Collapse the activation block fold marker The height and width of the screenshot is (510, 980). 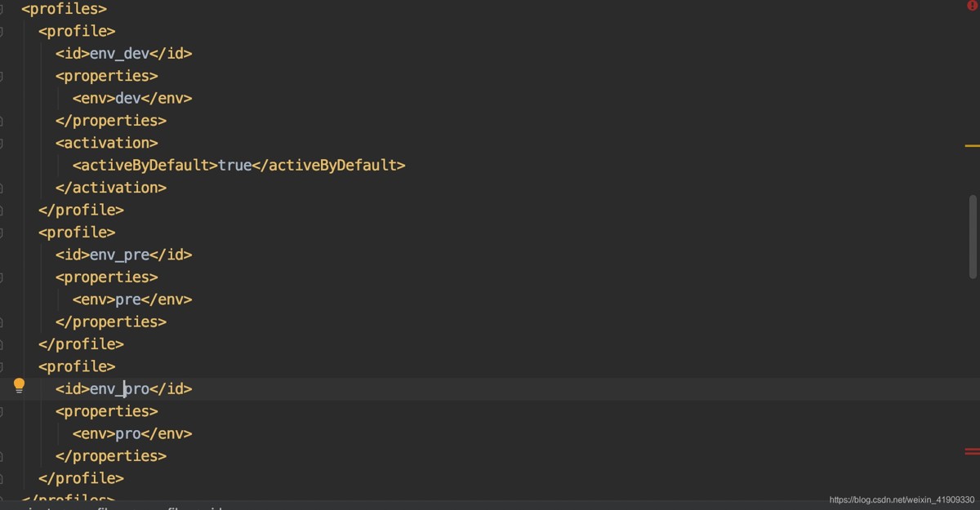pyautogui.click(x=2, y=143)
